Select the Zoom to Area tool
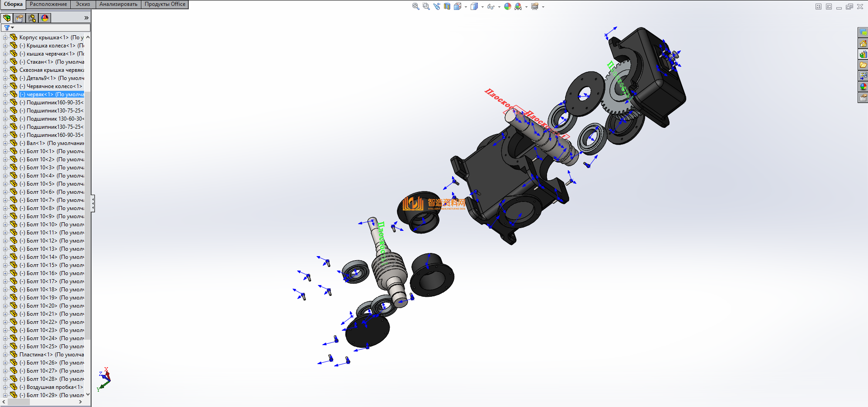The height and width of the screenshot is (407, 868). [x=426, y=6]
